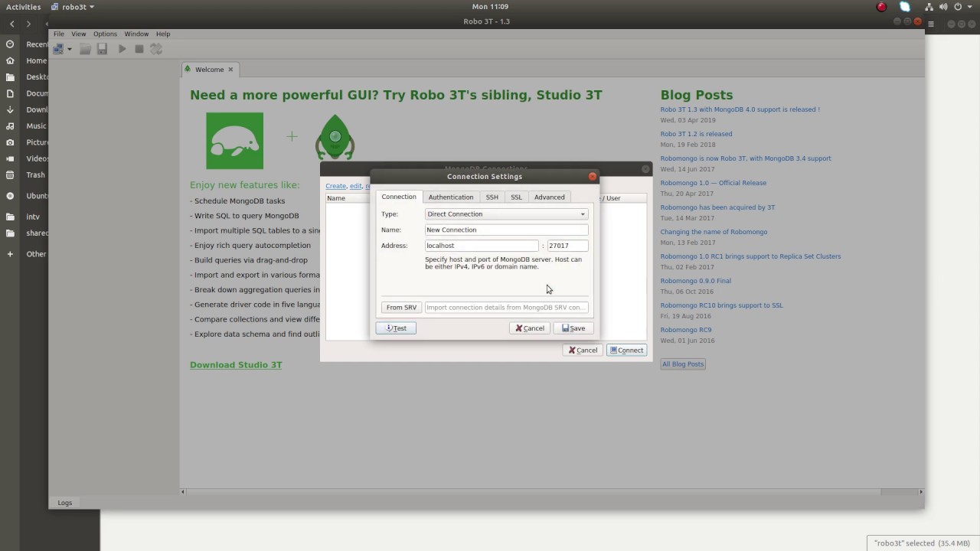Open the Type Direct Connection dropdown
This screenshot has width=980, height=551.
point(506,214)
